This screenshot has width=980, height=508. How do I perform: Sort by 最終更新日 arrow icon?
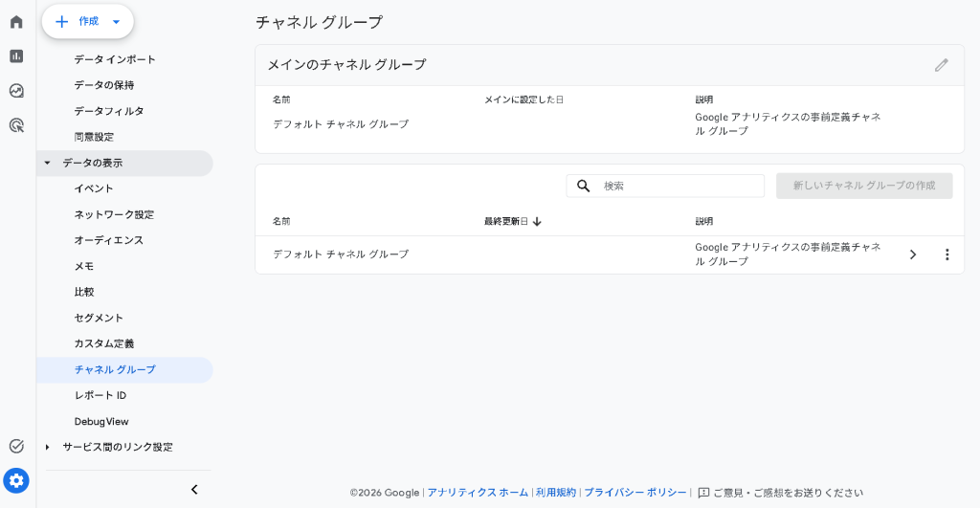pyautogui.click(x=537, y=222)
